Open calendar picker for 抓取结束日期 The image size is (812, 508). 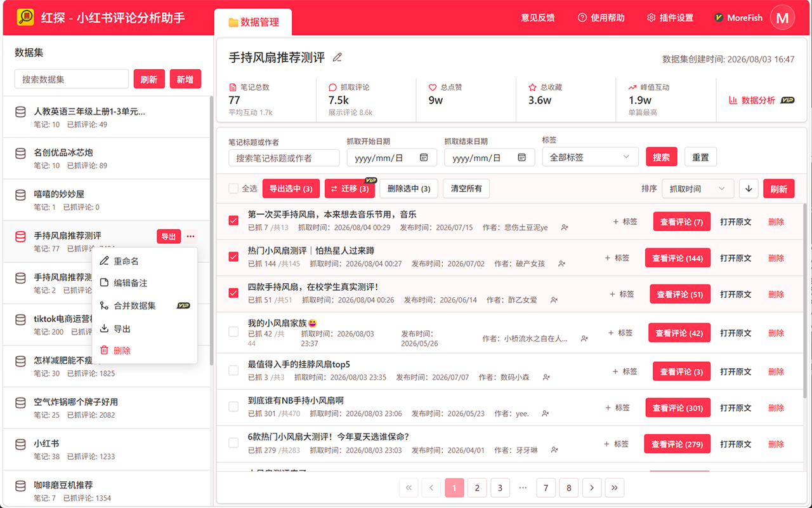click(521, 157)
